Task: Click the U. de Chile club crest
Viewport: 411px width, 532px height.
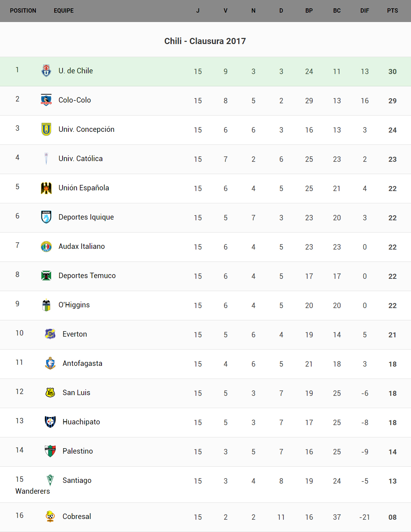Action: click(x=46, y=71)
